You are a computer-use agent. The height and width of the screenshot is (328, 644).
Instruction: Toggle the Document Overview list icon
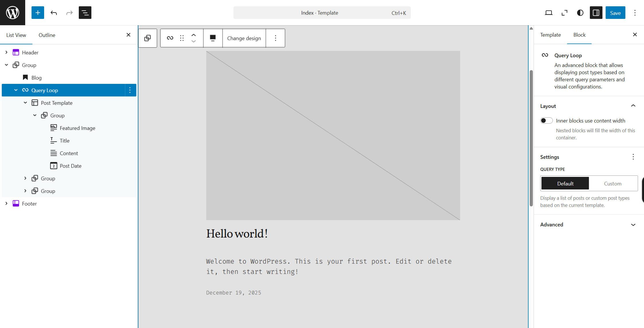click(85, 13)
